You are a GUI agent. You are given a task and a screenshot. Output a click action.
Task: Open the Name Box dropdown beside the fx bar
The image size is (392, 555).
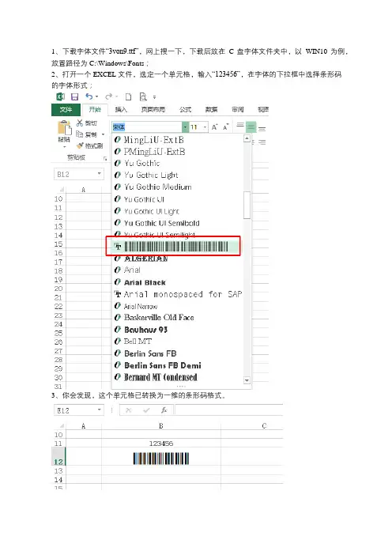(x=100, y=410)
